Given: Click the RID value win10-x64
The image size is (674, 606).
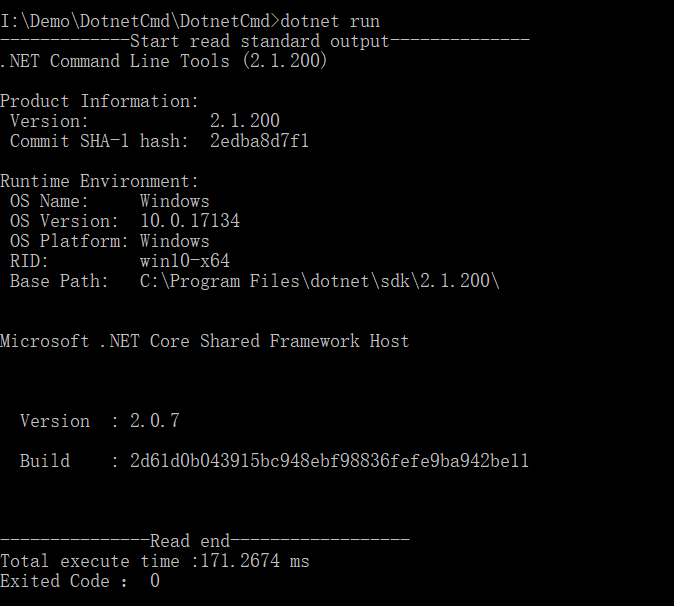Looking at the screenshot, I should 185,261.
